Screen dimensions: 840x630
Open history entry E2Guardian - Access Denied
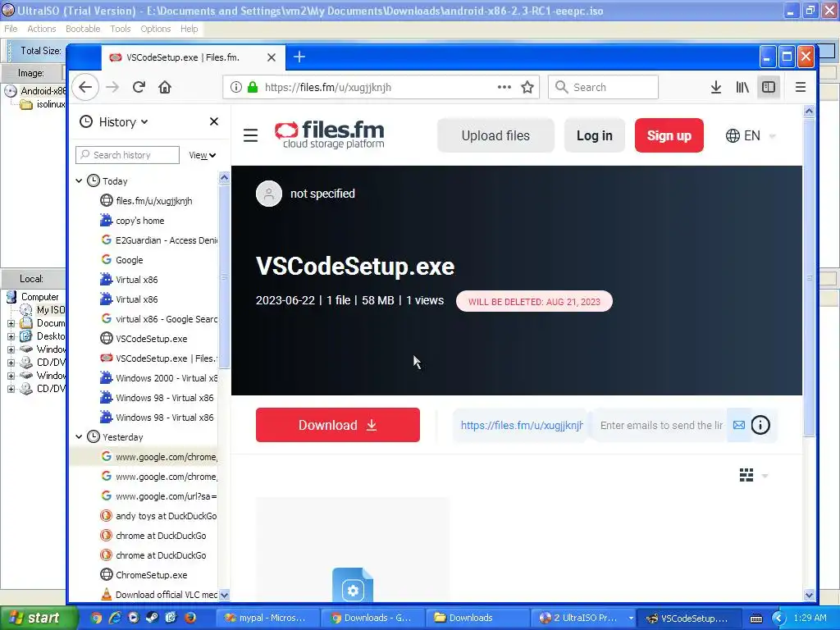[x=158, y=240]
